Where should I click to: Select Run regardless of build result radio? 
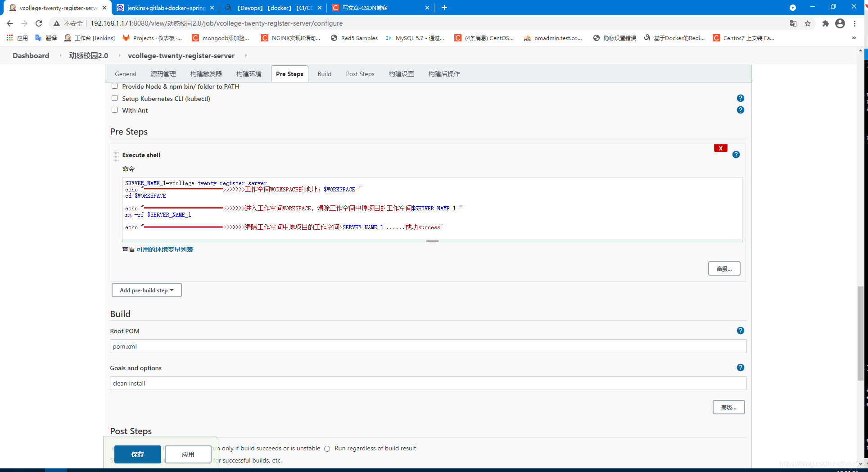click(x=327, y=449)
